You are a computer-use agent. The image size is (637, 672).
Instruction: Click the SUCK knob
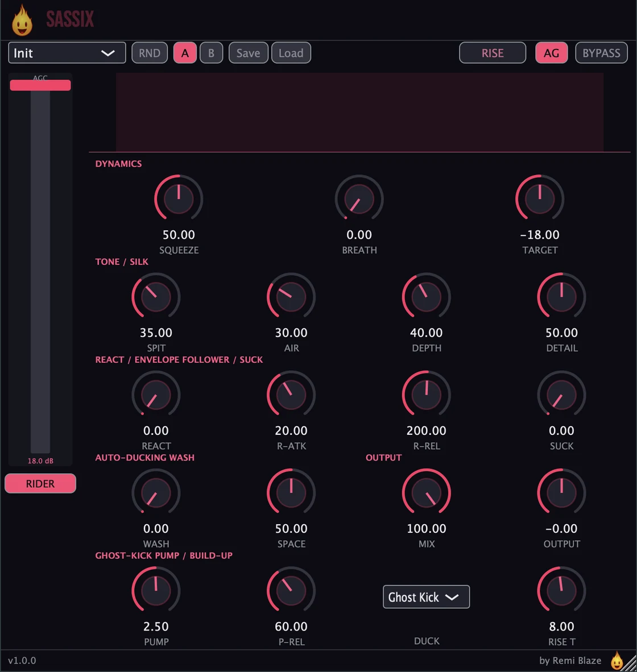click(x=561, y=395)
